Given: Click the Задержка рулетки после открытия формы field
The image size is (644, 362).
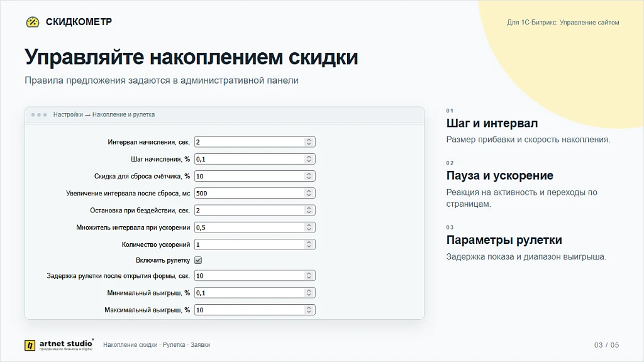Looking at the screenshot, I should [255, 276].
